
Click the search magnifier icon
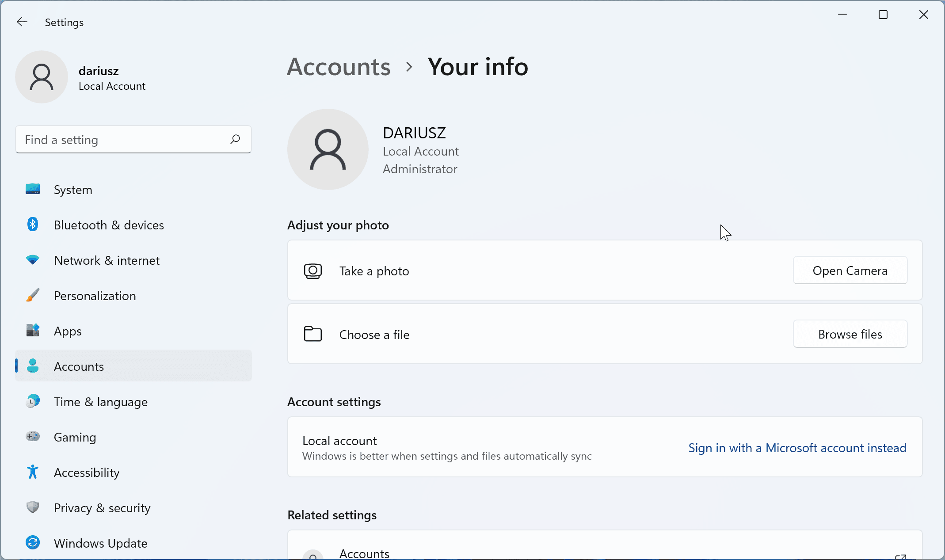(x=235, y=139)
